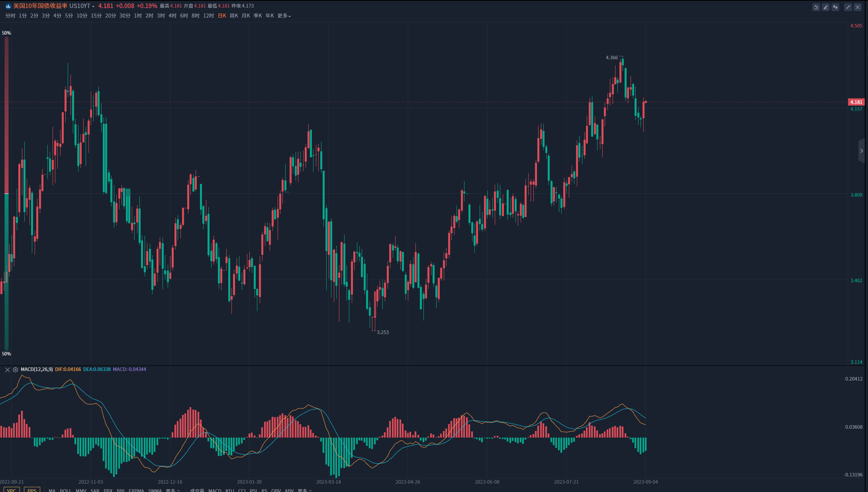Screen dimensions: 868x492
Task: Select the KDJ sub-chart indicator
Action: pyautogui.click(x=230, y=490)
